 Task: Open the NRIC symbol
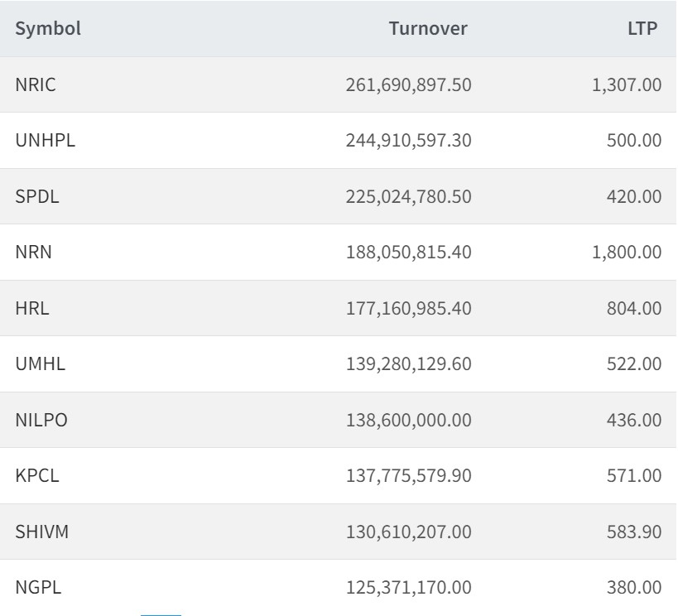pos(36,84)
